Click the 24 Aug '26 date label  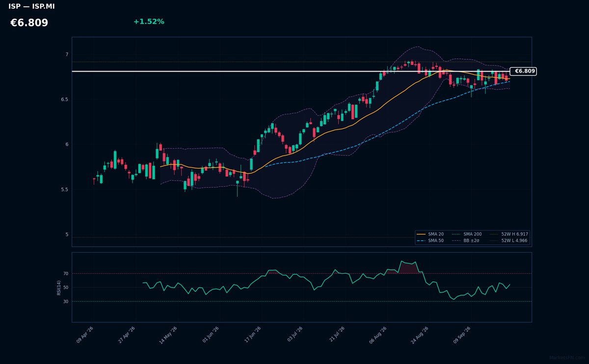420,335
